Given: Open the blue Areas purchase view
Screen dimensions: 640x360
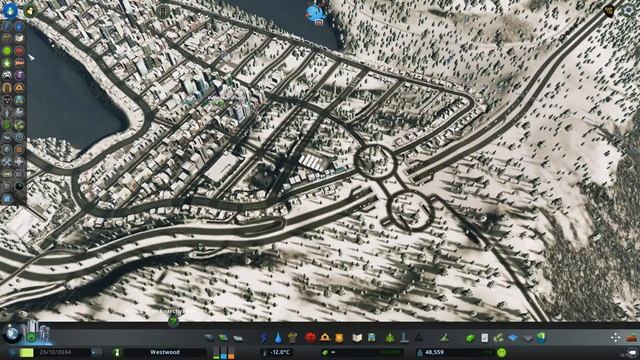Looking at the screenshot, I should coord(513,338).
